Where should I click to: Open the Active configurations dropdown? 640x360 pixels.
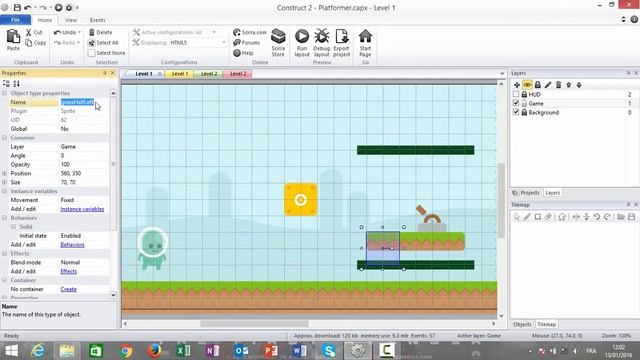click(x=214, y=32)
